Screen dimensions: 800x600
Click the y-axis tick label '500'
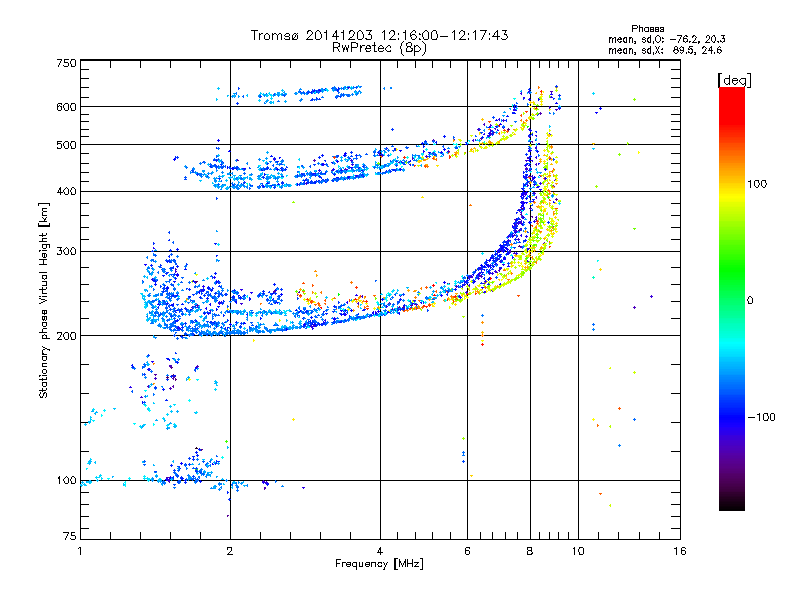click(66, 145)
